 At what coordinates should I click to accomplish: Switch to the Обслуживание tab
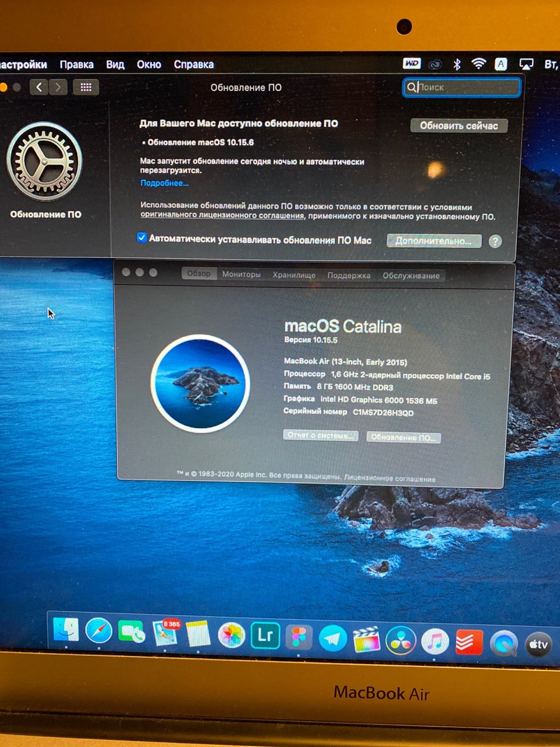click(411, 276)
